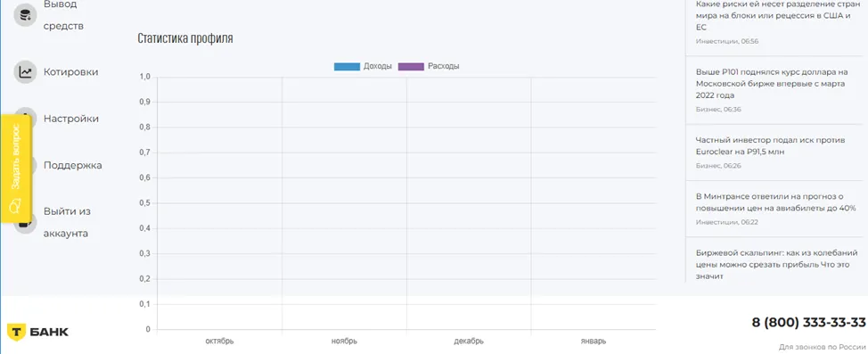Screen dimensions: 868x354
Task: Open Настройки in sidebar
Action: point(71,119)
